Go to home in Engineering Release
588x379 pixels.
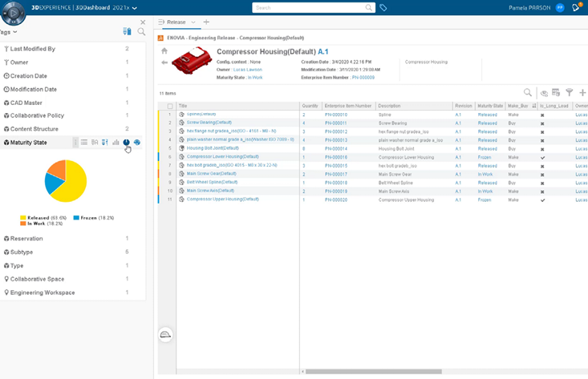[164, 51]
